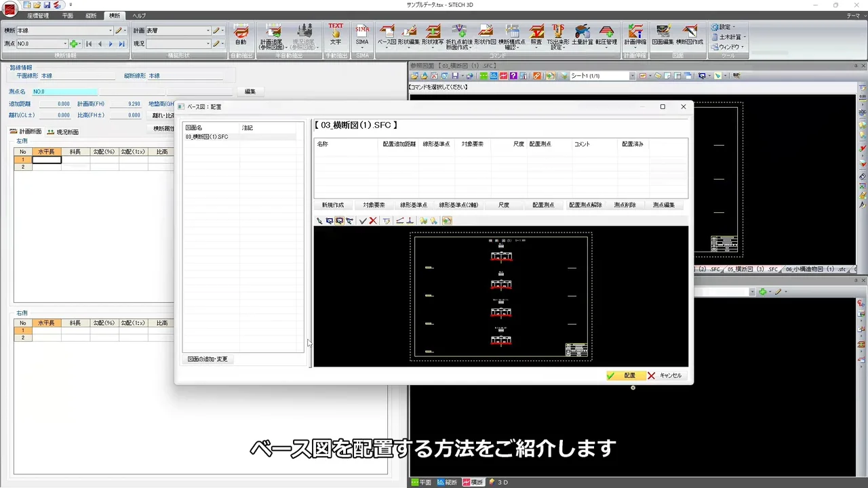This screenshot has height=488, width=868.
Task: Open 図面編集 drawing editor
Action: point(663,35)
